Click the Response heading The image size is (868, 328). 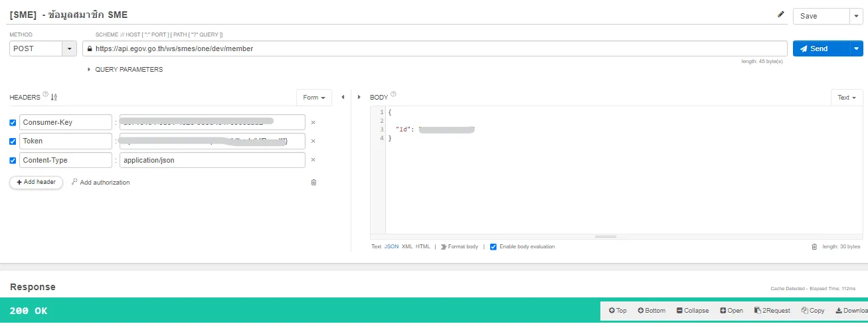coord(33,287)
